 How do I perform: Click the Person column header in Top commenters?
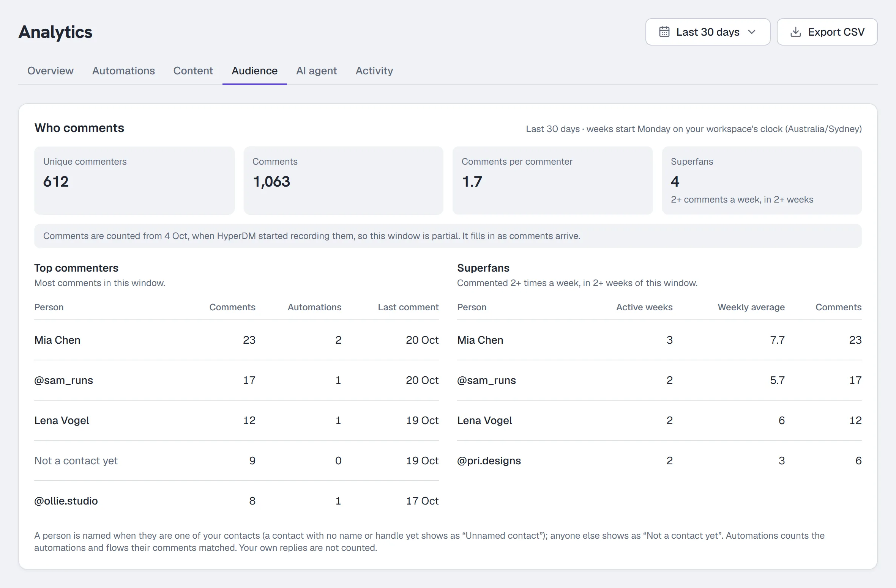49,307
